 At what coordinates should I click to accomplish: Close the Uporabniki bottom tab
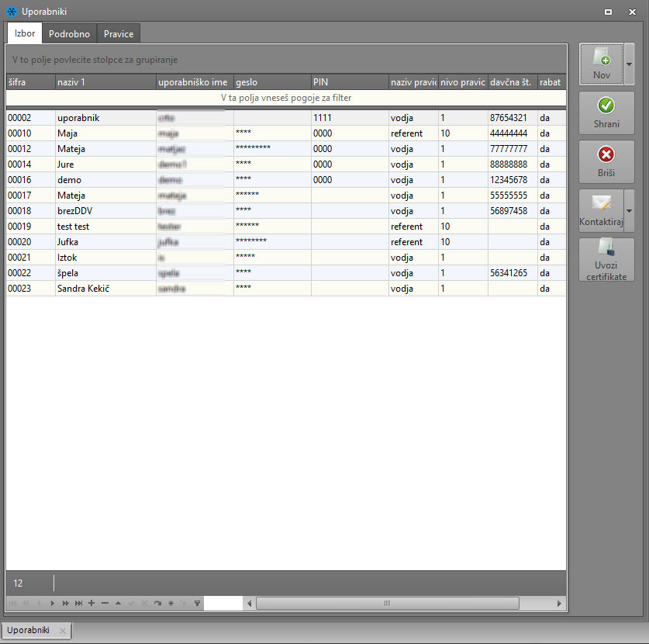(x=63, y=631)
